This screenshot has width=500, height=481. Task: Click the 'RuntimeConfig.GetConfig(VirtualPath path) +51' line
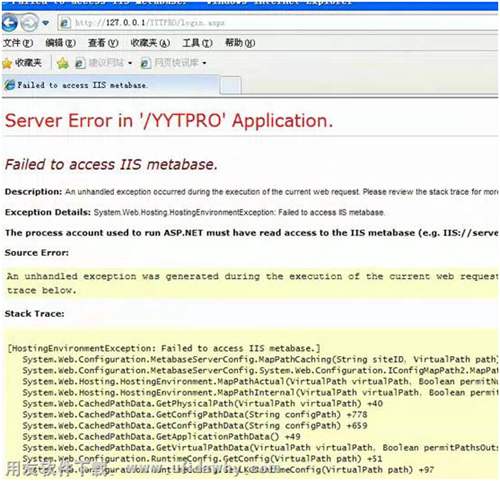202,459
